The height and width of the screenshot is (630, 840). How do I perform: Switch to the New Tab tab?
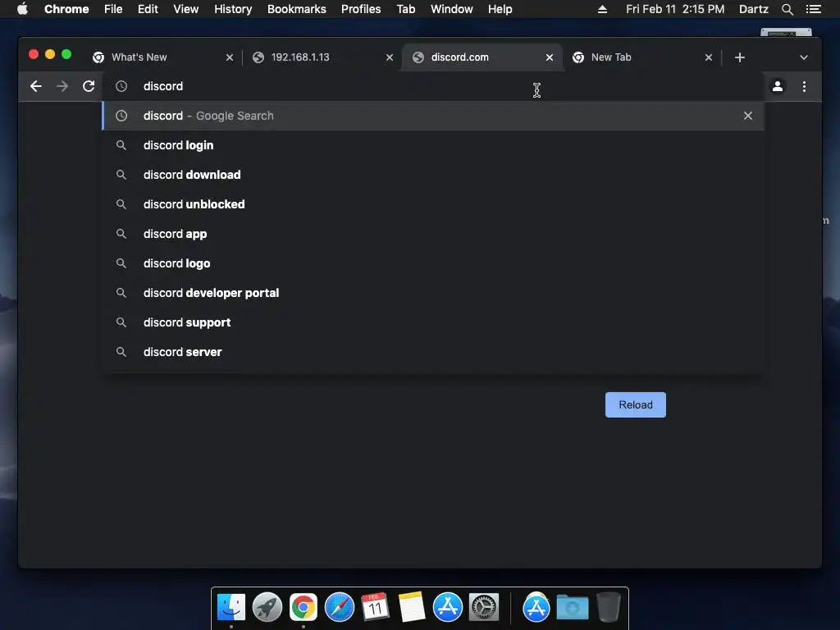coord(641,57)
